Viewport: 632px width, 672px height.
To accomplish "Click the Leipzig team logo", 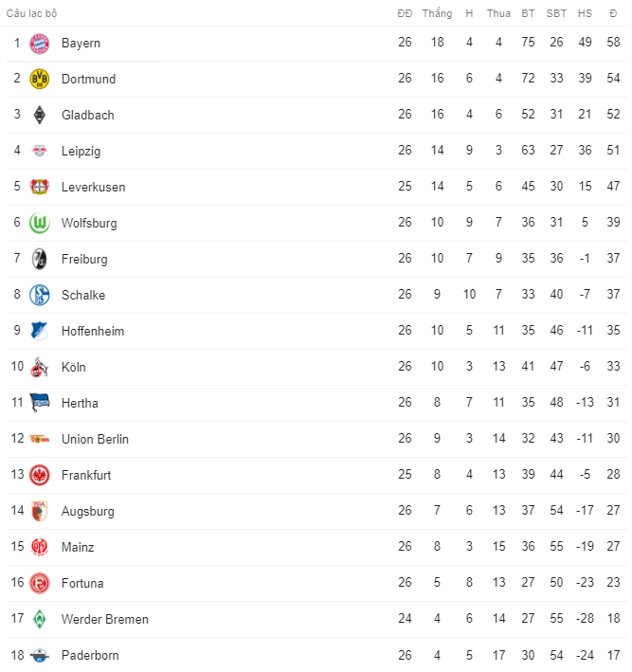I will [x=39, y=152].
